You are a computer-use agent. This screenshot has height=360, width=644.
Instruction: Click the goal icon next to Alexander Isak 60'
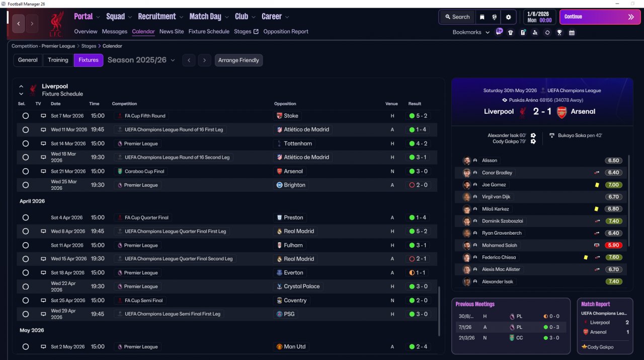click(x=533, y=135)
